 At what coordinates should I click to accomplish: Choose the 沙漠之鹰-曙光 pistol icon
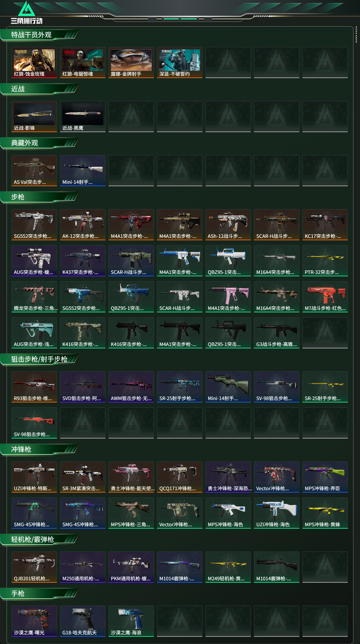34,621
